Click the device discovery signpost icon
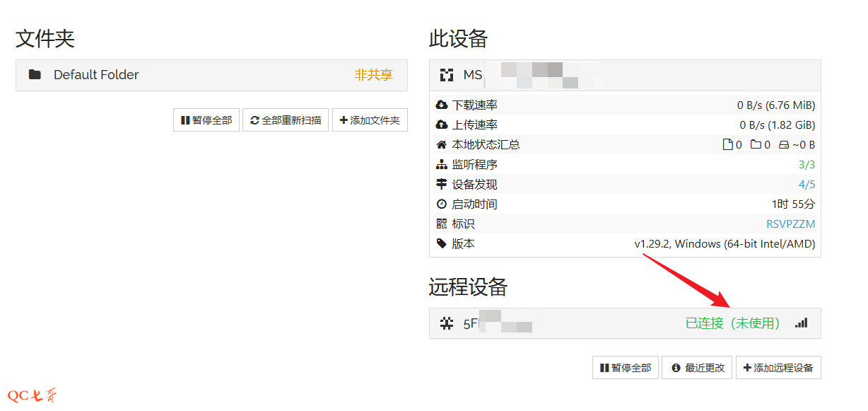 [442, 185]
